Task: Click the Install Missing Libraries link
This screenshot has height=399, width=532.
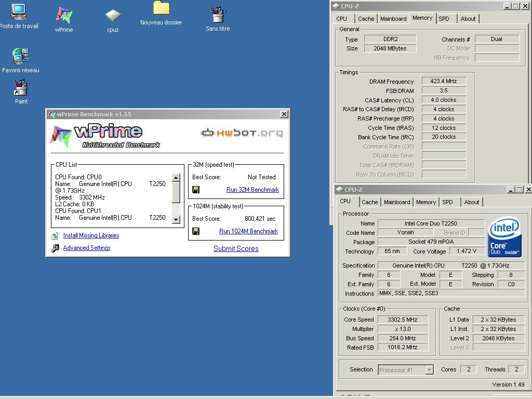Action: pyautogui.click(x=91, y=235)
